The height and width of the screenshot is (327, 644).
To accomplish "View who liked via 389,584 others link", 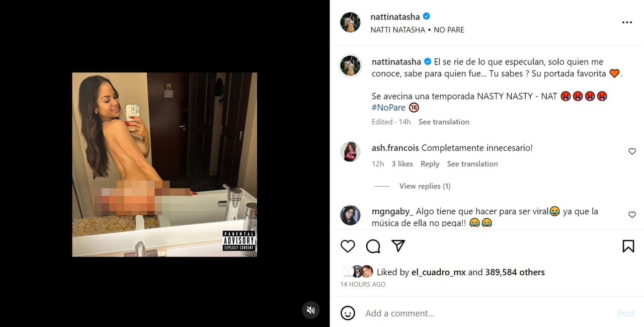I will point(514,272).
